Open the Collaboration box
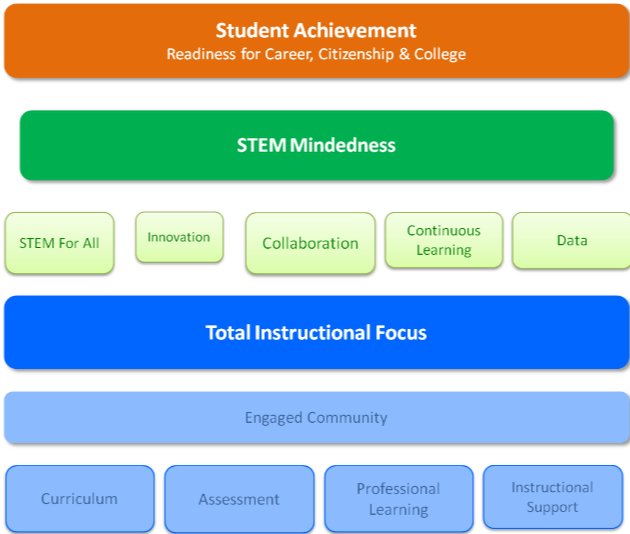 pyautogui.click(x=310, y=243)
